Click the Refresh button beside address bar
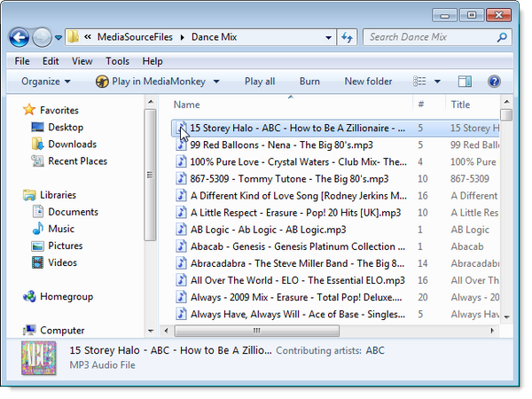 pos(348,37)
